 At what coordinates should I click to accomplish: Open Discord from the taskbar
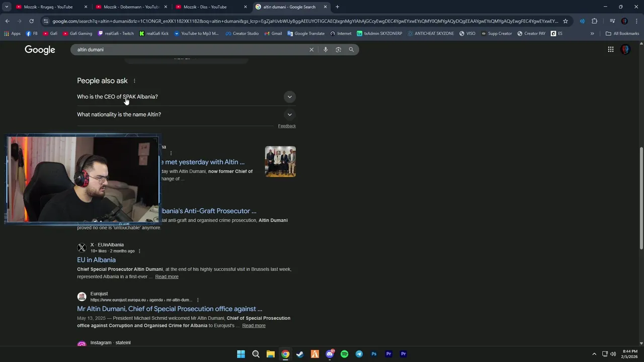click(x=330, y=354)
